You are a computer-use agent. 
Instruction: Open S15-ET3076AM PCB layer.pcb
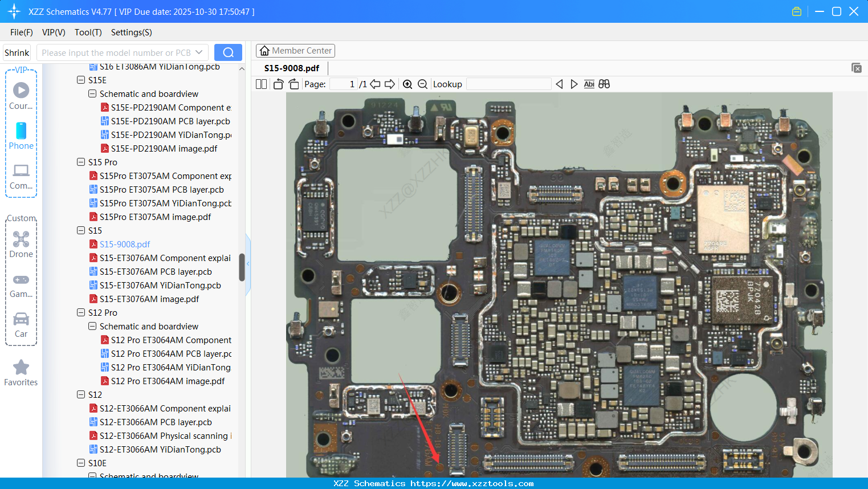(156, 272)
